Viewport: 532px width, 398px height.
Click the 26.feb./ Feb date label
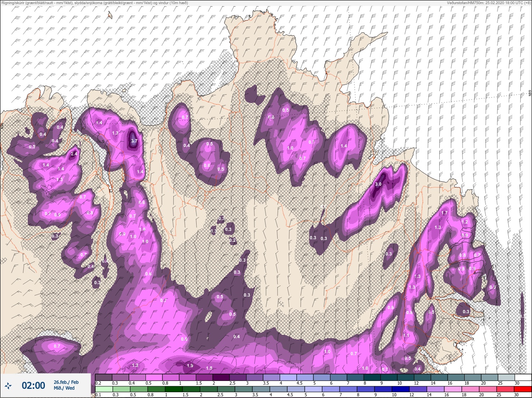coord(66,382)
